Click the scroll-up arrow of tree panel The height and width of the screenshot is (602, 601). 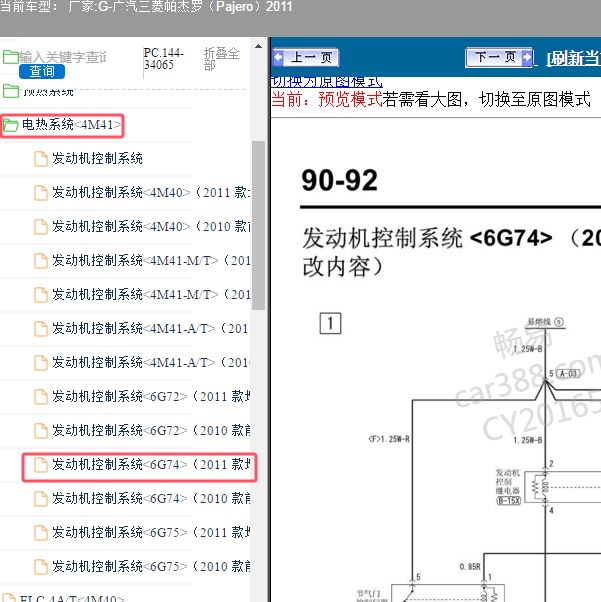pos(258,46)
